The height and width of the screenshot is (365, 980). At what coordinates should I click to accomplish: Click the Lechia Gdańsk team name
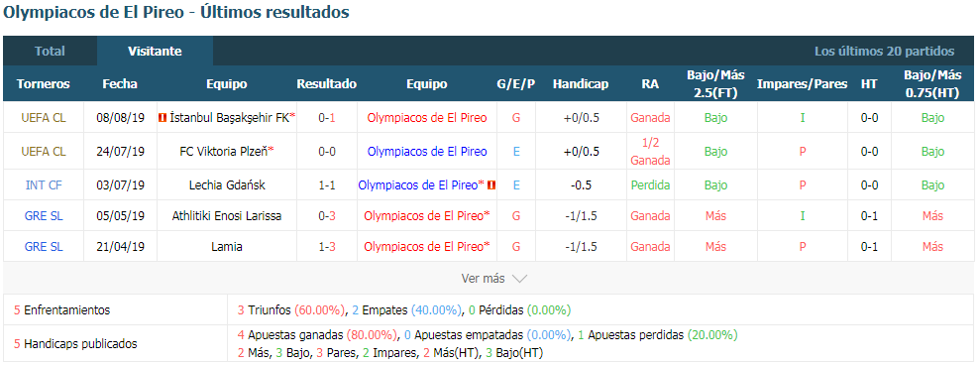pos(227,185)
